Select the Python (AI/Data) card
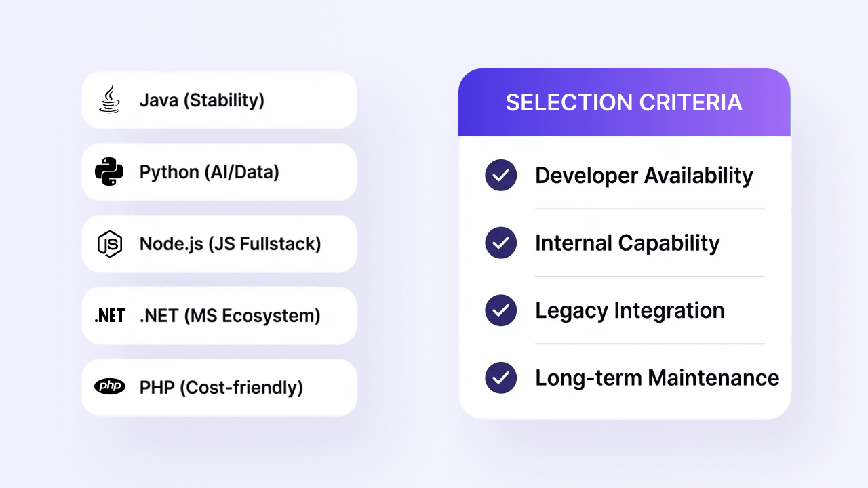Image resolution: width=868 pixels, height=488 pixels. [219, 172]
